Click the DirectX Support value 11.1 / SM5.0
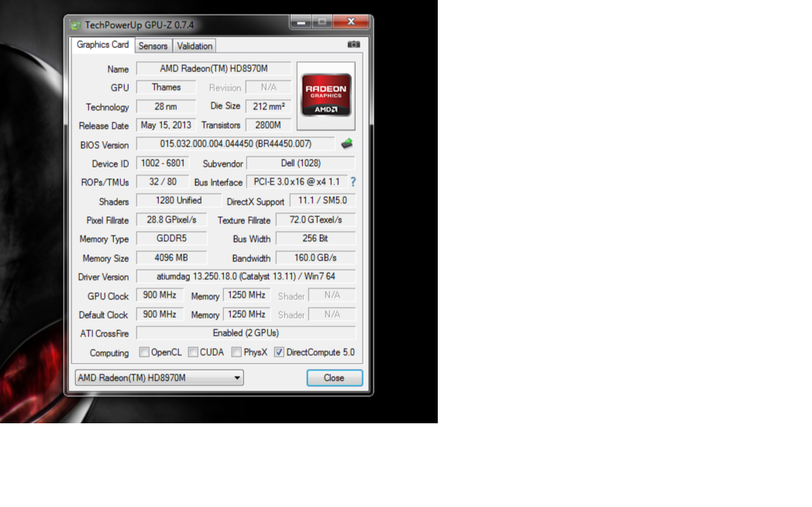812x507 pixels. [x=322, y=201]
